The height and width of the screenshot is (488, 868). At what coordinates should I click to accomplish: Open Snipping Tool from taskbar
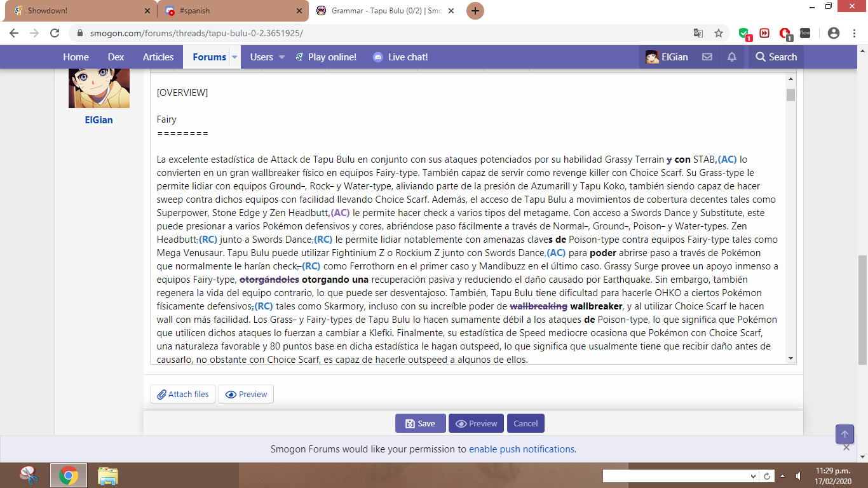pyautogui.click(x=28, y=475)
